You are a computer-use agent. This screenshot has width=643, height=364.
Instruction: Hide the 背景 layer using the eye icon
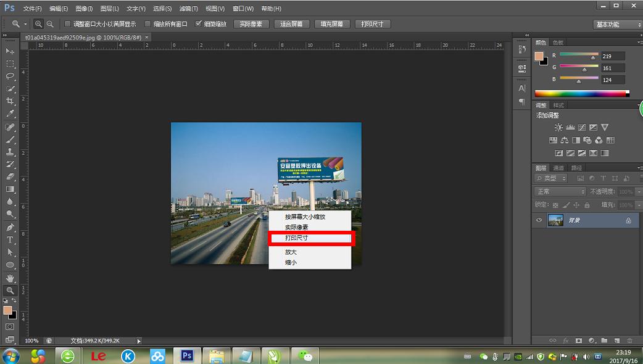[x=539, y=220]
